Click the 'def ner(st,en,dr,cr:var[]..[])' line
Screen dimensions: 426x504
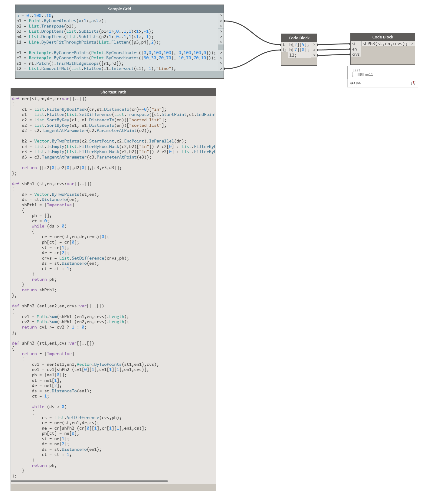coord(49,99)
